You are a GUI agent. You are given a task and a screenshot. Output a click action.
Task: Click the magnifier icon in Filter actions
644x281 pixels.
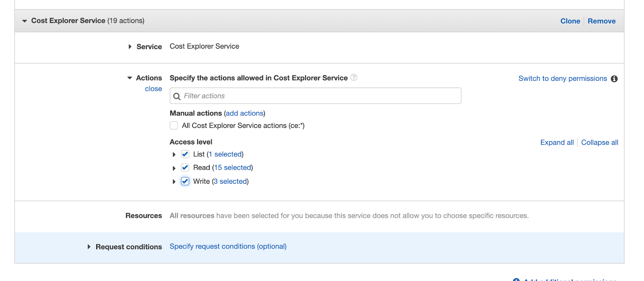[177, 96]
